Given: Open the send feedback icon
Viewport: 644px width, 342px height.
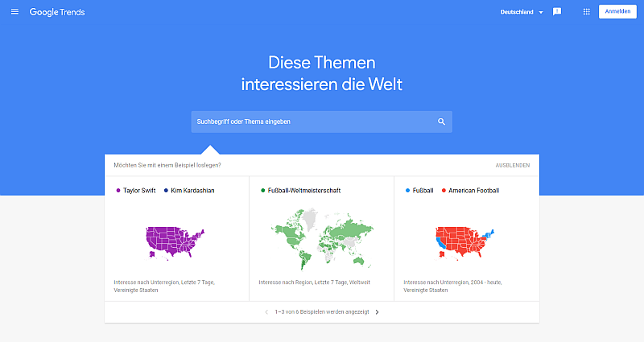Looking at the screenshot, I should tap(557, 12).
